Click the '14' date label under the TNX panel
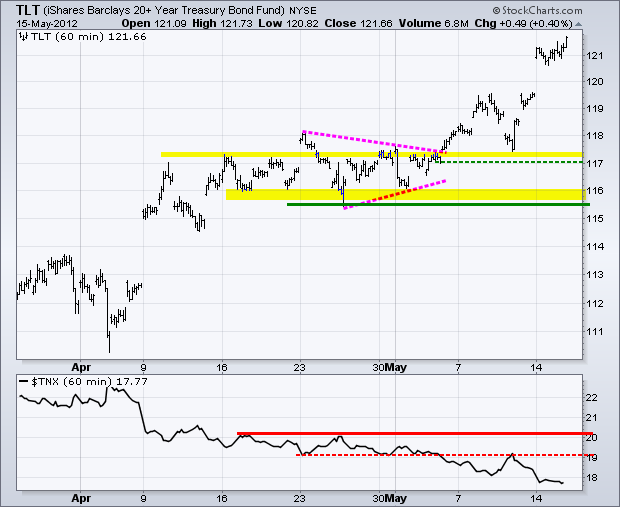 (x=536, y=498)
